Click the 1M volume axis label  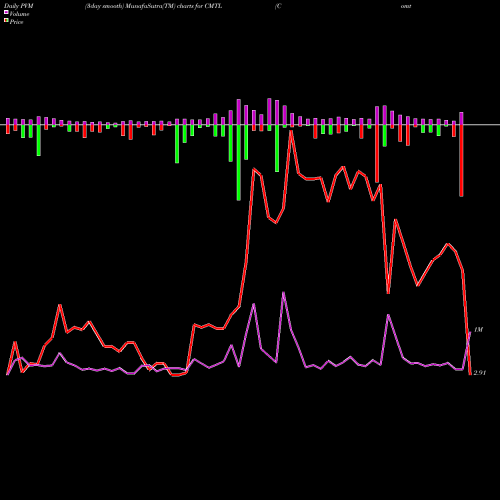tap(478, 330)
